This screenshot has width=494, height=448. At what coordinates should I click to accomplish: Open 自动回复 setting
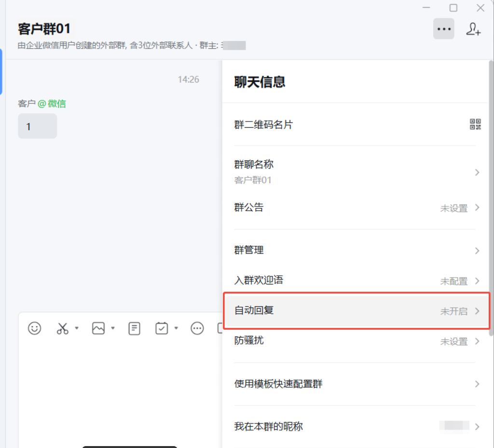[357, 311]
